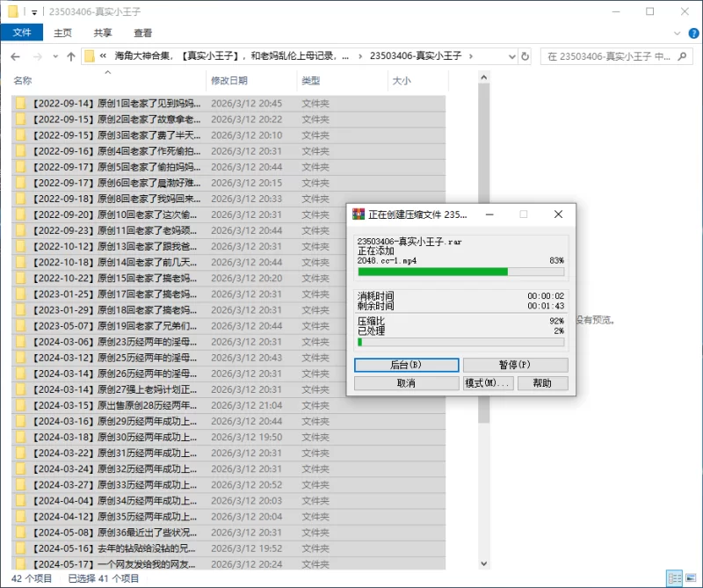Expand hidden breadcrumb path with « chevron
This screenshot has height=588, width=703.
(103, 56)
